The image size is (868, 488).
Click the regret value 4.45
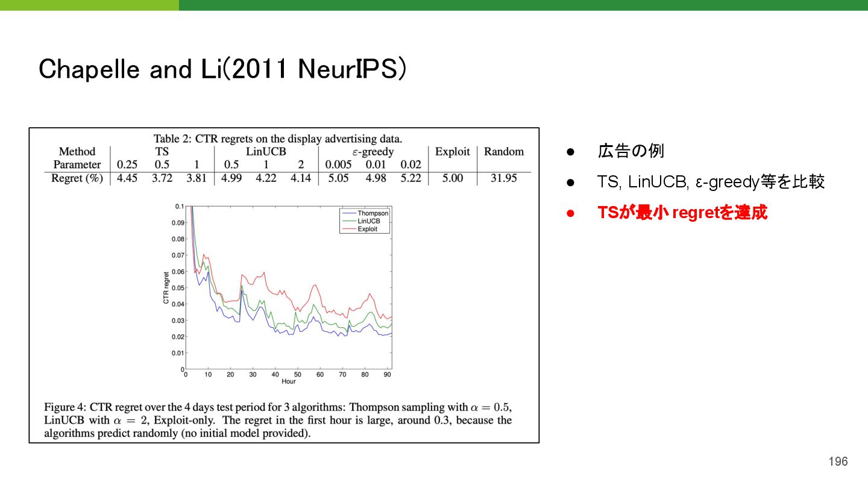127,178
